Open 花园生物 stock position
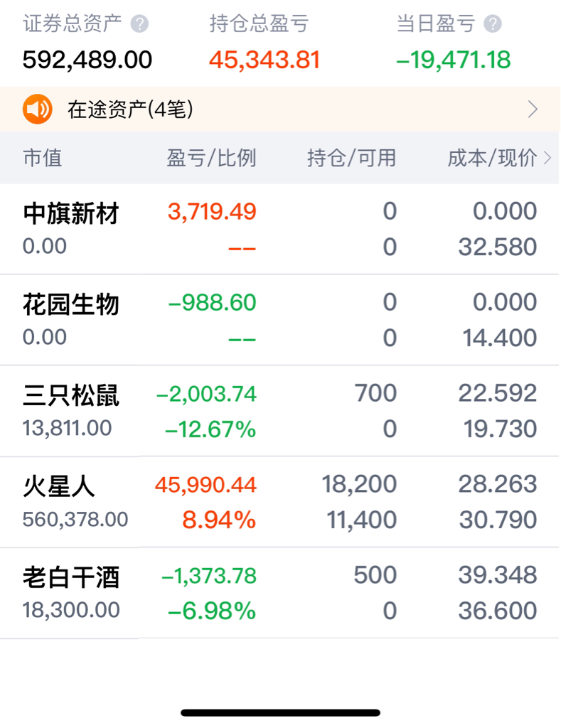 click(x=280, y=320)
